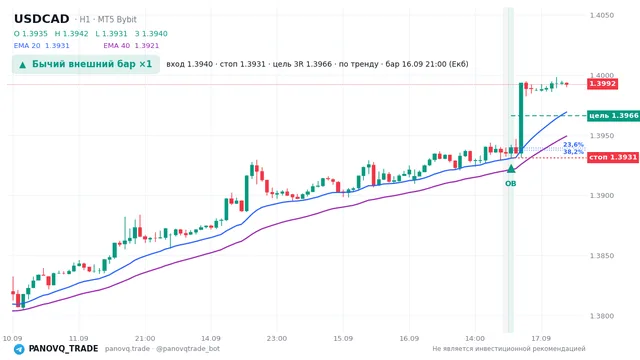The height and width of the screenshot is (360, 640).
Task: Click the open value 'O 1.3935'
Action: [x=31, y=34]
